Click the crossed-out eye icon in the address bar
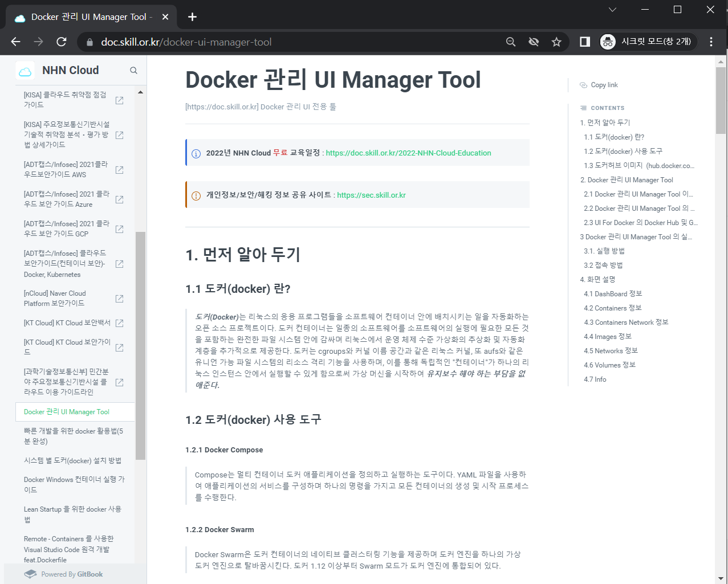 pos(534,42)
